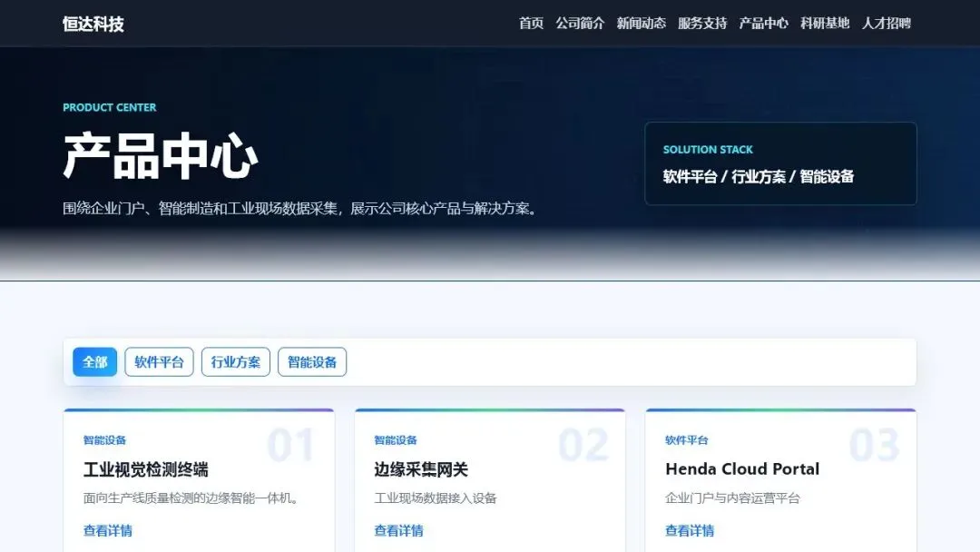The width and height of the screenshot is (980, 552).
Task: Click the PRODUCT CENTER label
Action: [x=110, y=107]
